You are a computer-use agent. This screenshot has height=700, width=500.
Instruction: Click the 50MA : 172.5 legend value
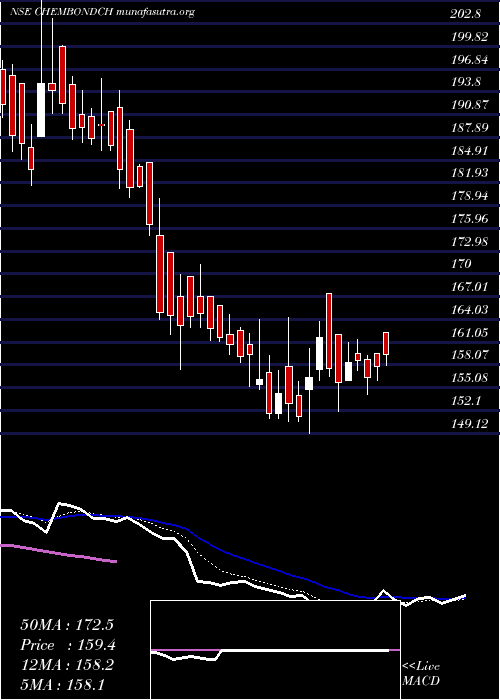tap(68, 625)
